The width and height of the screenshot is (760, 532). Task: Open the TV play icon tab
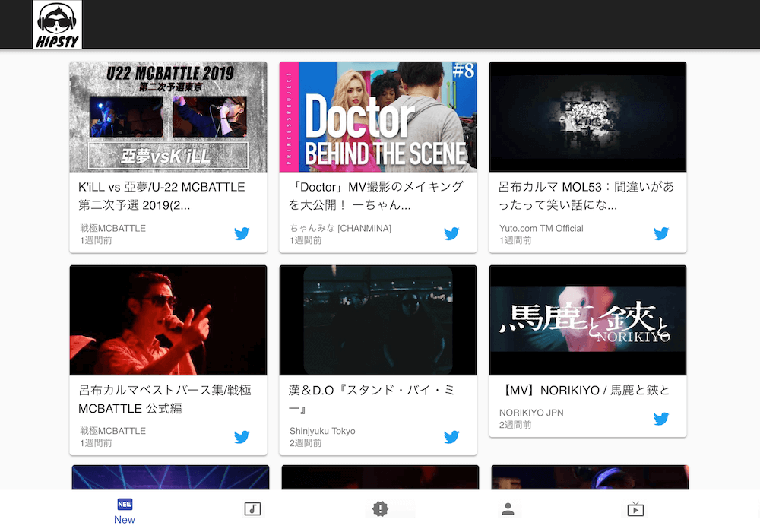point(635,509)
